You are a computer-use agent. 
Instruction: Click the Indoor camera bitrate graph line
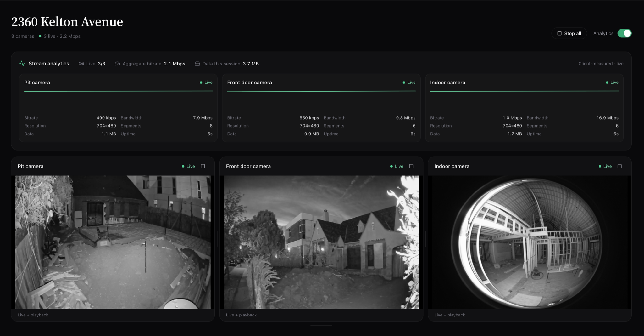[x=524, y=91]
